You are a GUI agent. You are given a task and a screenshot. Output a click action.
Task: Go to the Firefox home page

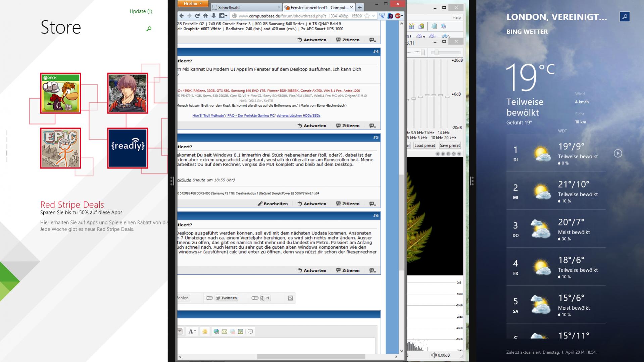205,16
